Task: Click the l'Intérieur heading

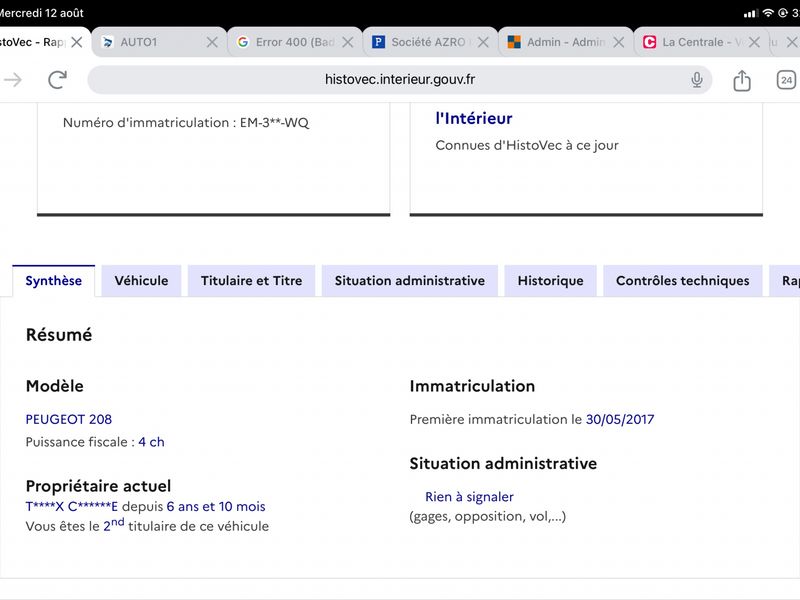Action: pos(474,118)
